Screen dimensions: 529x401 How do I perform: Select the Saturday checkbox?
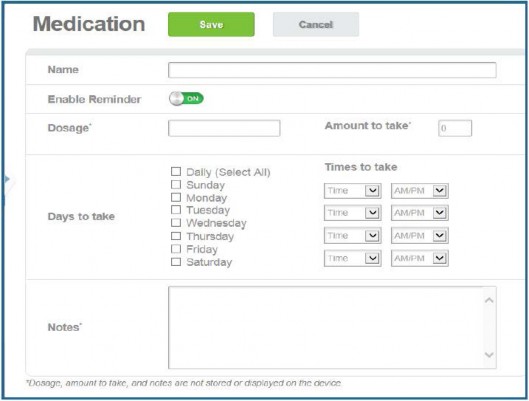click(x=176, y=262)
